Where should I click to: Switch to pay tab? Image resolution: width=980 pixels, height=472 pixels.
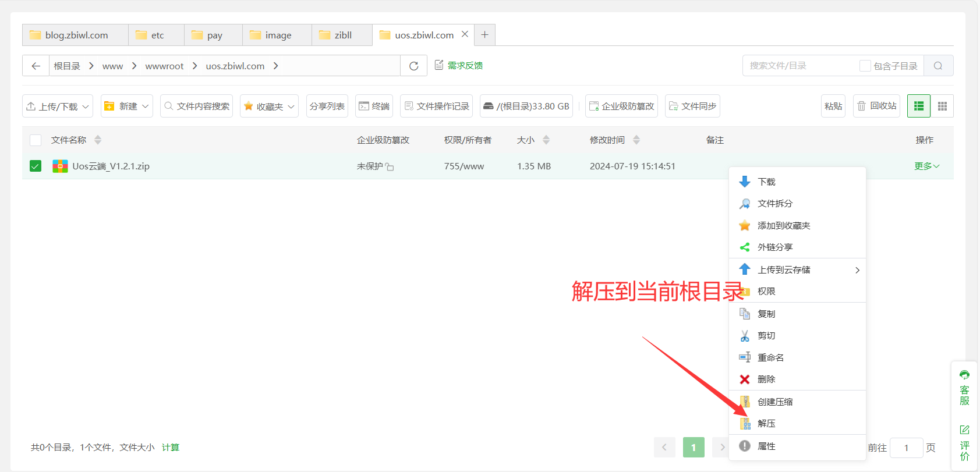pyautogui.click(x=213, y=35)
